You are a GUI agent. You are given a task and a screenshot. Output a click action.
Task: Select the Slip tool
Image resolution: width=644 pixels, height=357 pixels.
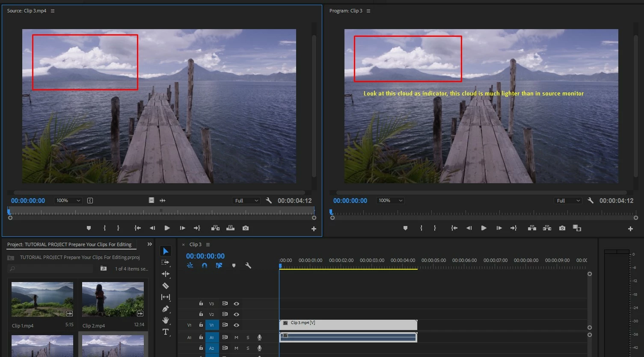coord(166,297)
